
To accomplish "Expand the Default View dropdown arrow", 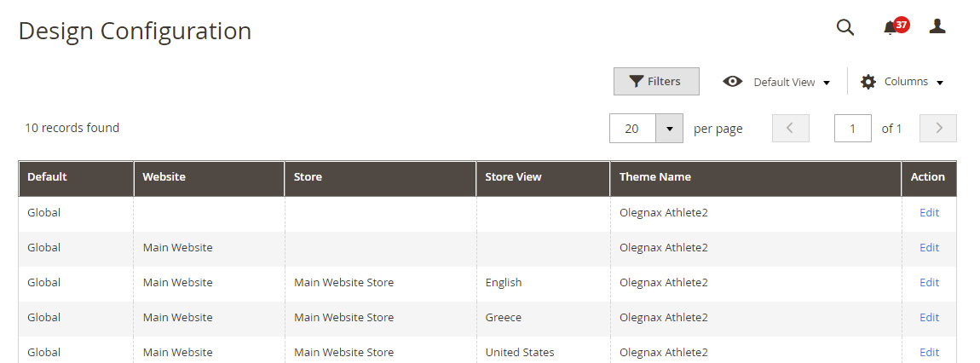I will 827,83.
